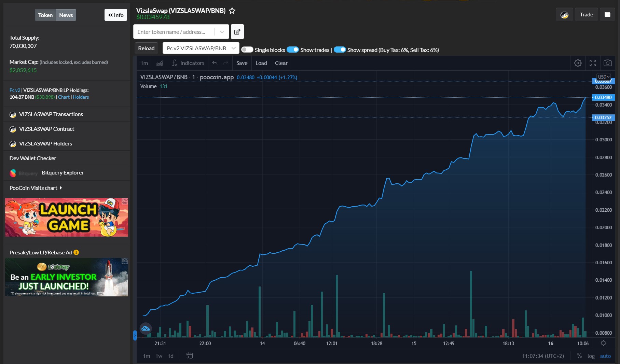Open the PooCoin charts icon button
Screen dimensions: 620x364
coord(564,15)
